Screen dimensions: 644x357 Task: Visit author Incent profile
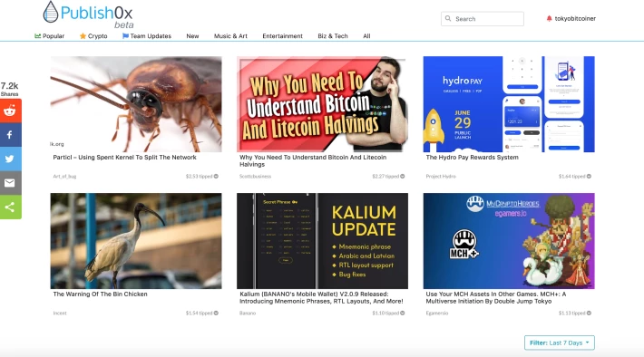[60, 314]
